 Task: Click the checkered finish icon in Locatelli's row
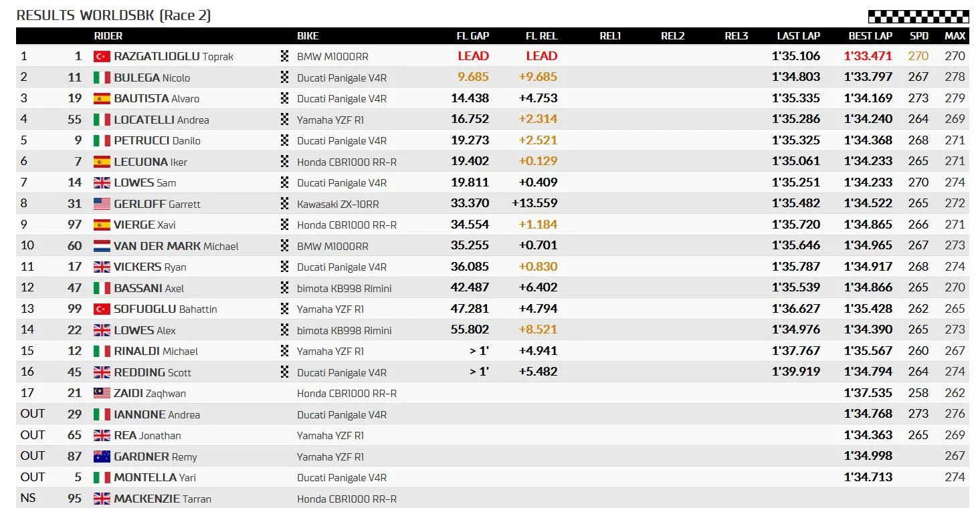285,120
